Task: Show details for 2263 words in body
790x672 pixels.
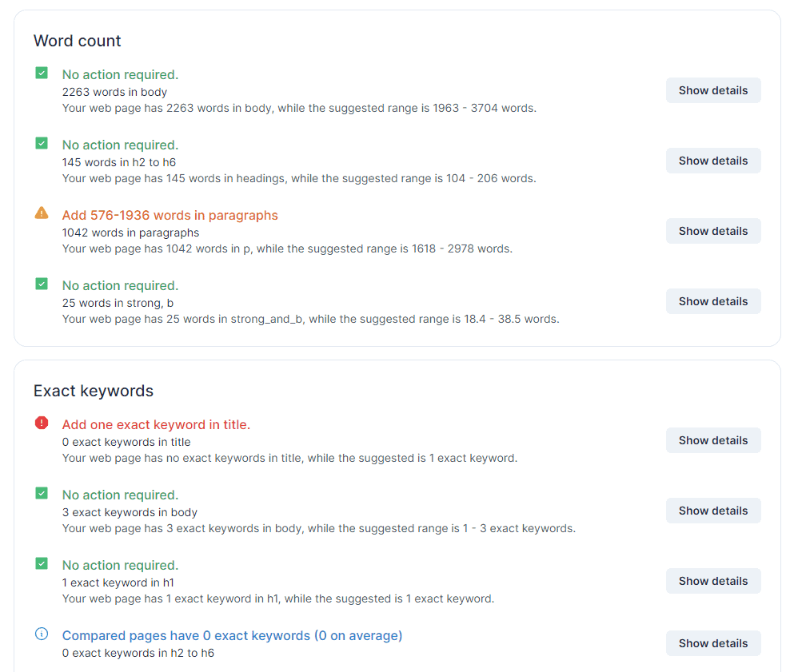Action: [x=713, y=90]
